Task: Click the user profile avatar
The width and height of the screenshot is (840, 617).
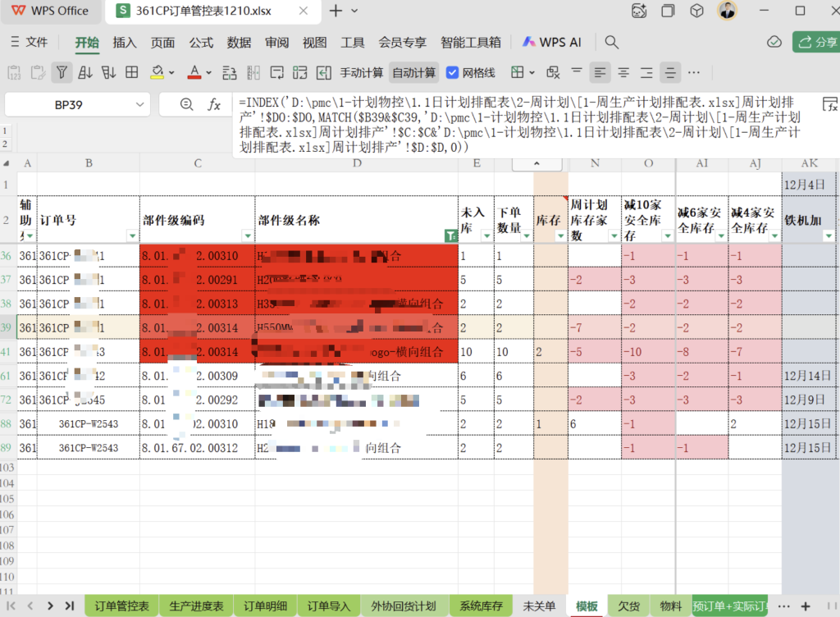Action: tap(727, 10)
